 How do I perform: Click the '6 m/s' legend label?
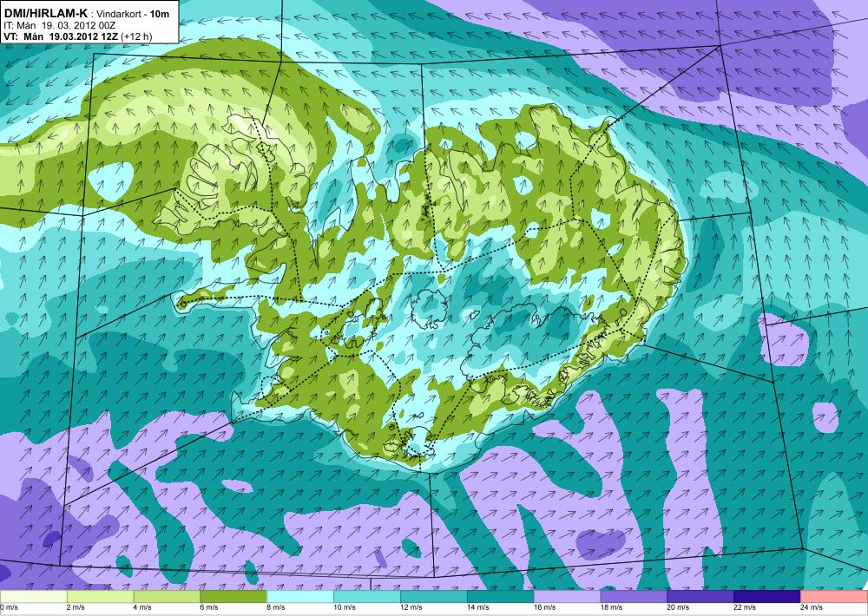209,607
